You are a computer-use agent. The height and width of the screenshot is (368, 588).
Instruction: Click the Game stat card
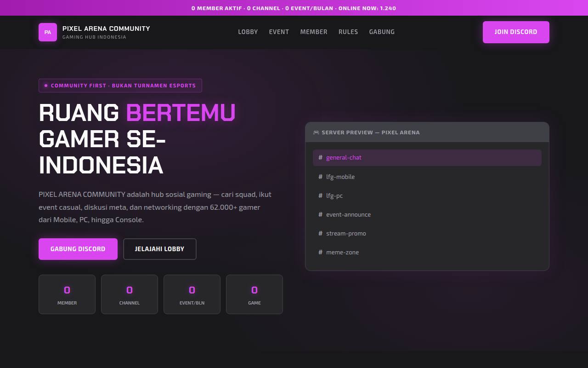pyautogui.click(x=254, y=294)
